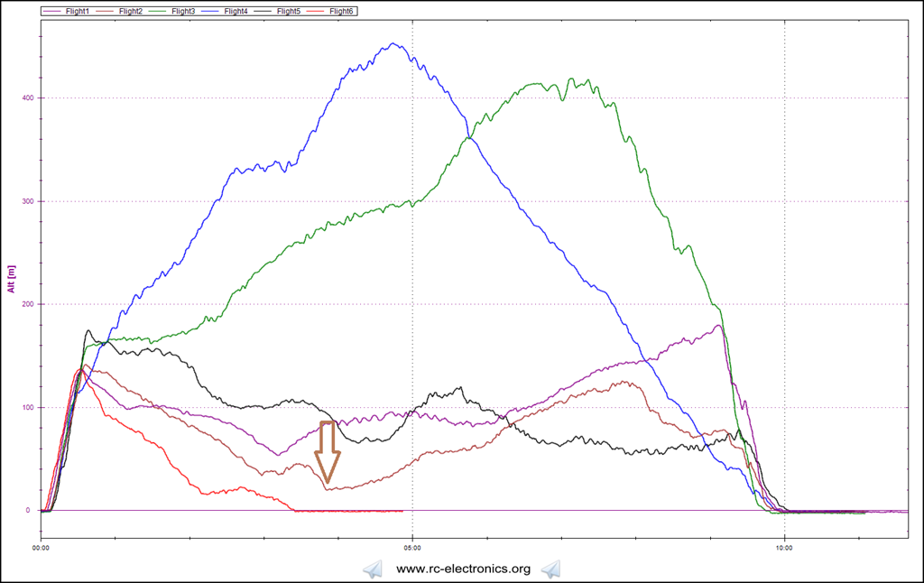Click the 00:00 time axis label
This screenshot has width=924, height=583.
[x=41, y=547]
